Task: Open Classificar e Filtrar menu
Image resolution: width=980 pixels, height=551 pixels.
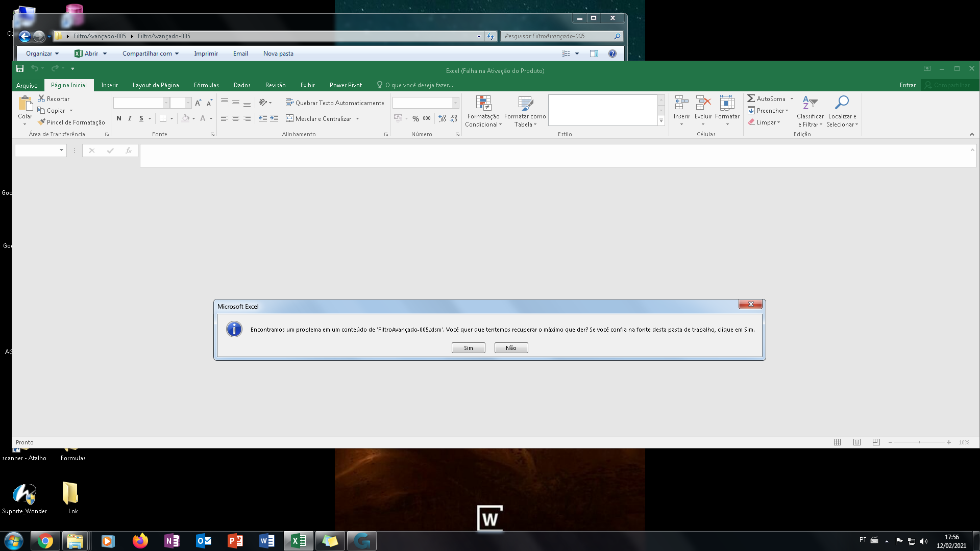Action: click(810, 111)
